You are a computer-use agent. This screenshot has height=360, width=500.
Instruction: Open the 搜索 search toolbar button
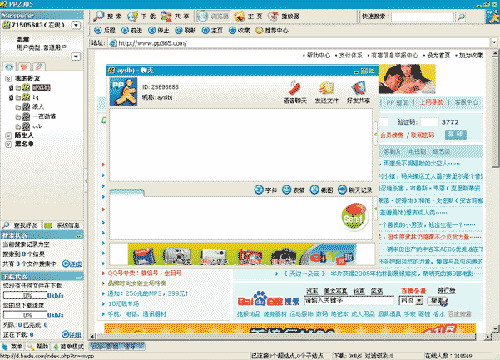click(107, 16)
